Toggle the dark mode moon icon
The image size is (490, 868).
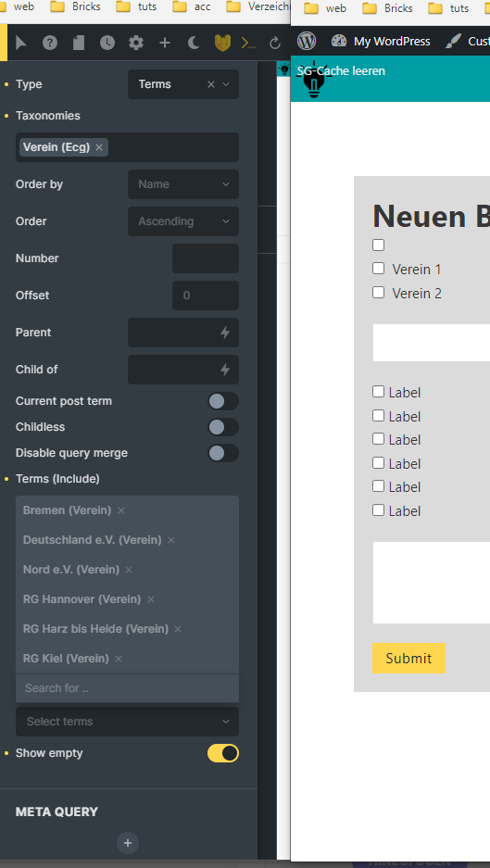tap(194, 43)
